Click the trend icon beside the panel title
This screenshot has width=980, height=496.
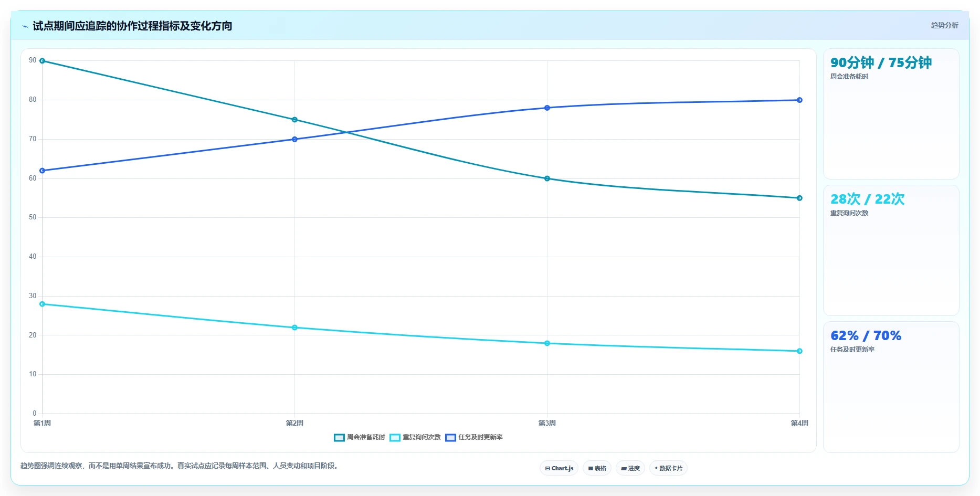pos(25,26)
